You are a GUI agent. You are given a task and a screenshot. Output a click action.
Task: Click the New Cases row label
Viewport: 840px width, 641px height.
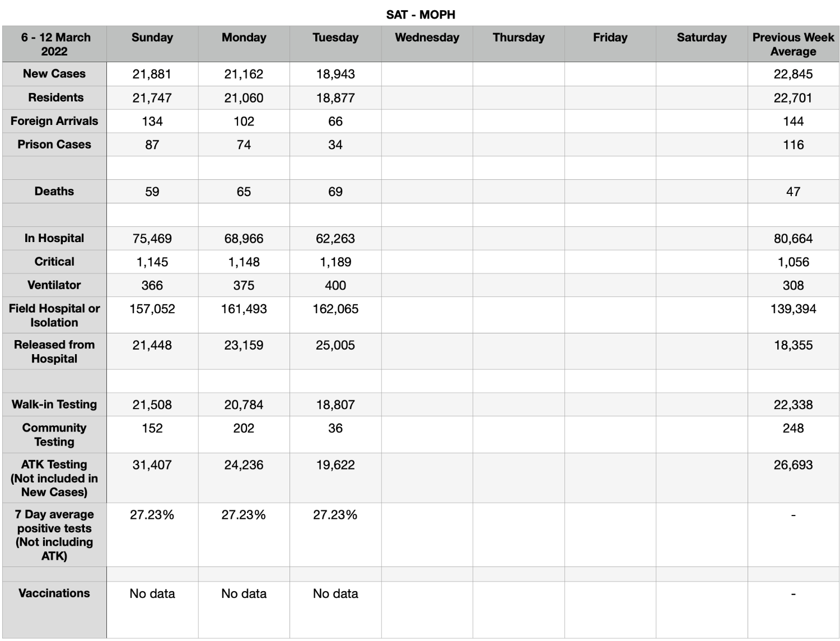point(54,74)
